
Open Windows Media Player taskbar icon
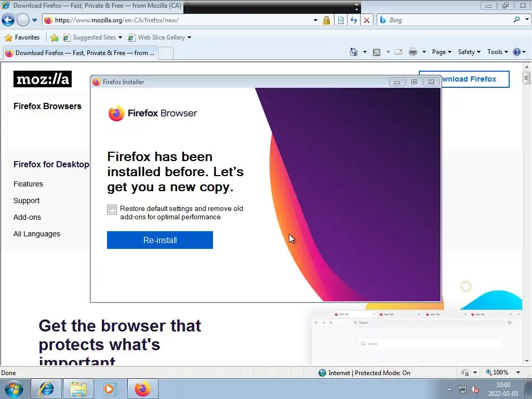[110, 389]
